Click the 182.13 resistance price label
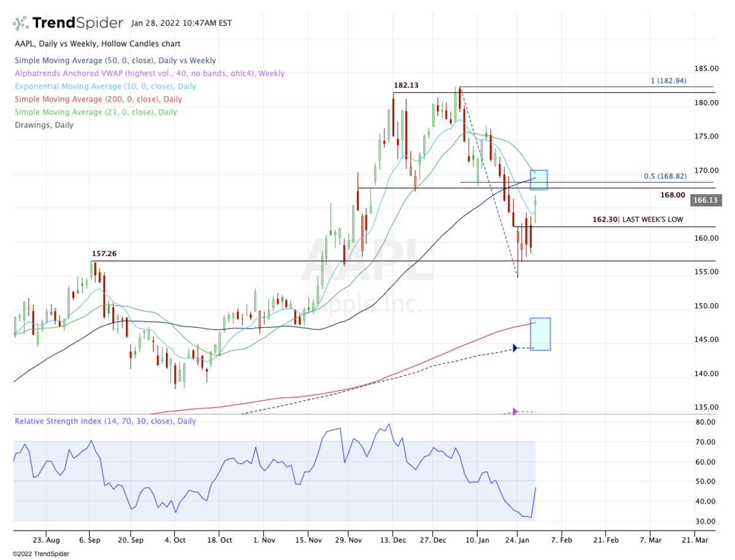This screenshot has width=735, height=560. coord(405,86)
